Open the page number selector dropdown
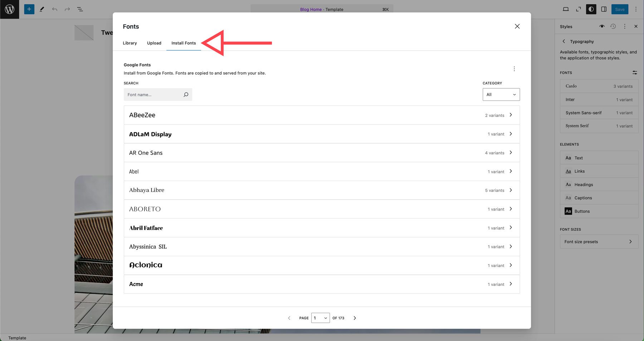This screenshot has width=644, height=341. coord(320,318)
